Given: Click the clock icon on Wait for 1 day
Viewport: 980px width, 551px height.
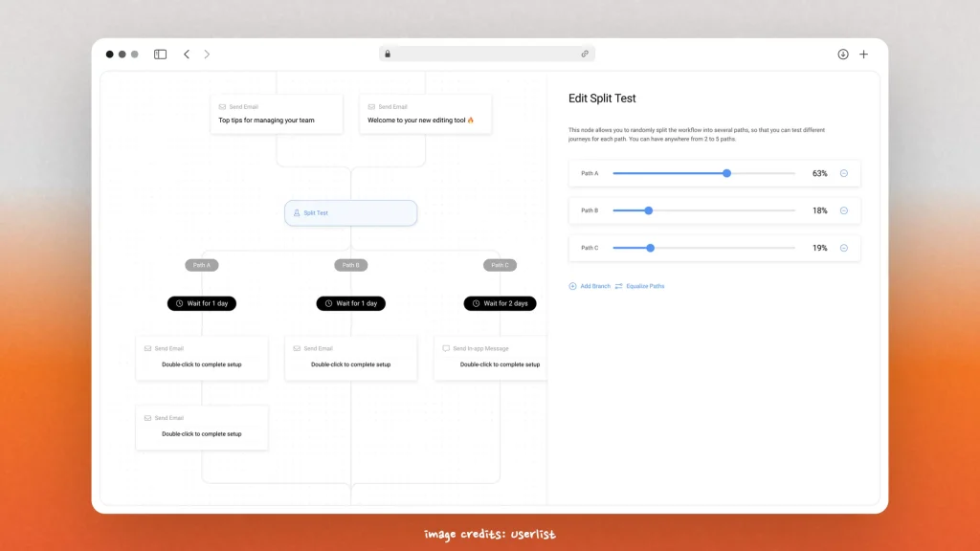Looking at the screenshot, I should pos(177,303).
